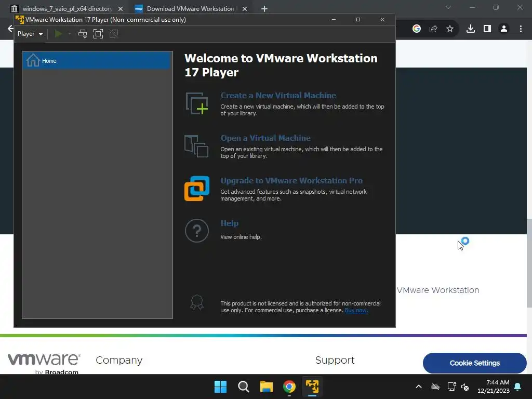Select Home in the VM library
Viewport: 532px width, 399px height.
coord(96,61)
